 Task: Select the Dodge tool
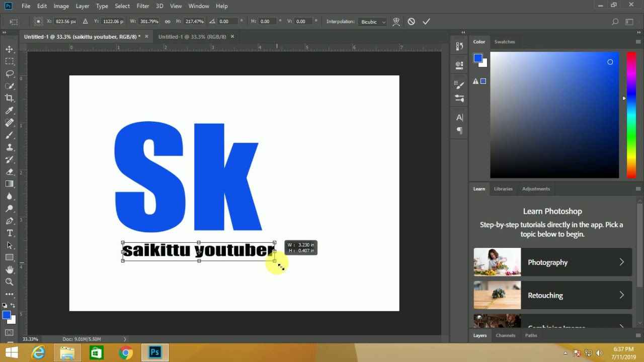10,209
